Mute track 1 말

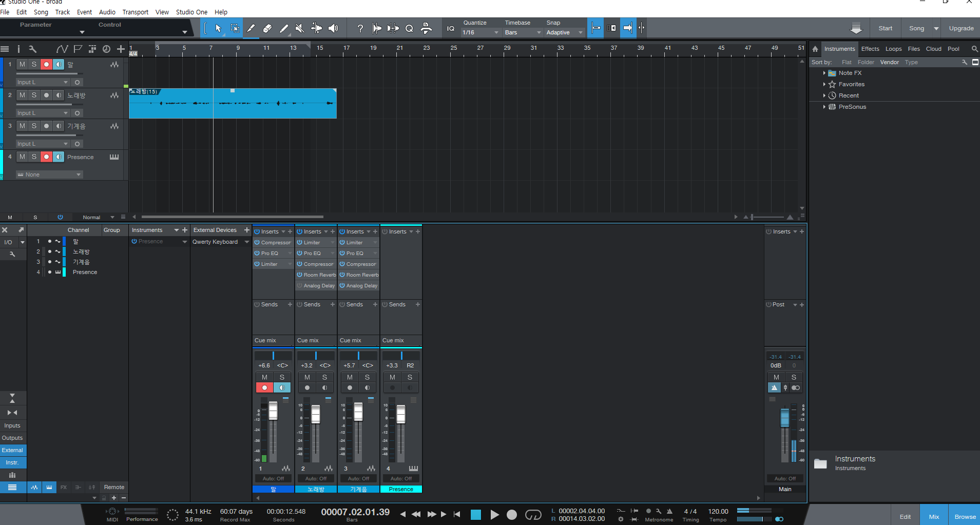click(22, 64)
